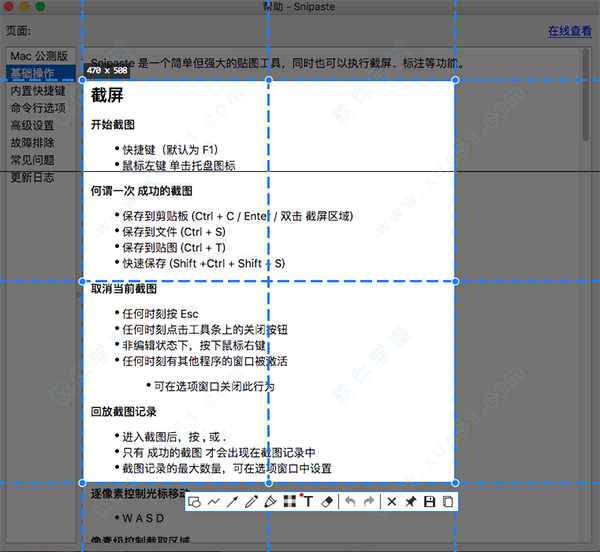Redo the annotation with forward arrow
This screenshot has width=600, height=552.
pyautogui.click(x=369, y=501)
